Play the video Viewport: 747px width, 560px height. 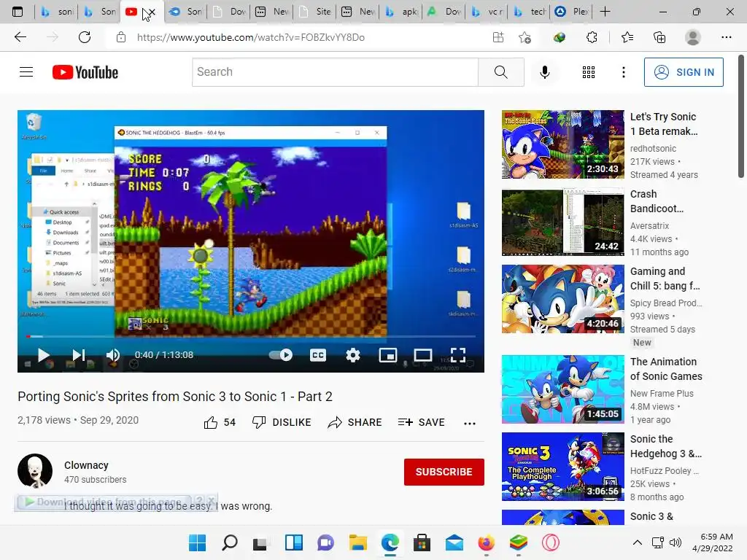[x=43, y=355]
